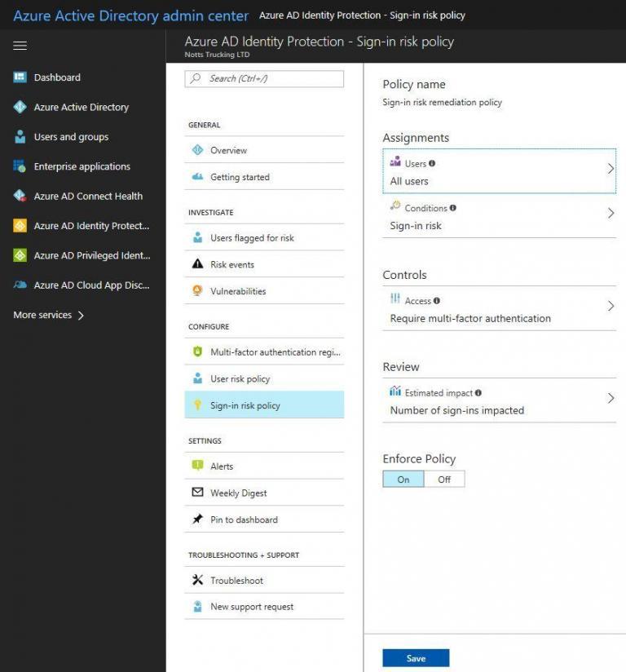Click the Pin to dashboard icon
This screenshot has width=626, height=672.
(197, 519)
